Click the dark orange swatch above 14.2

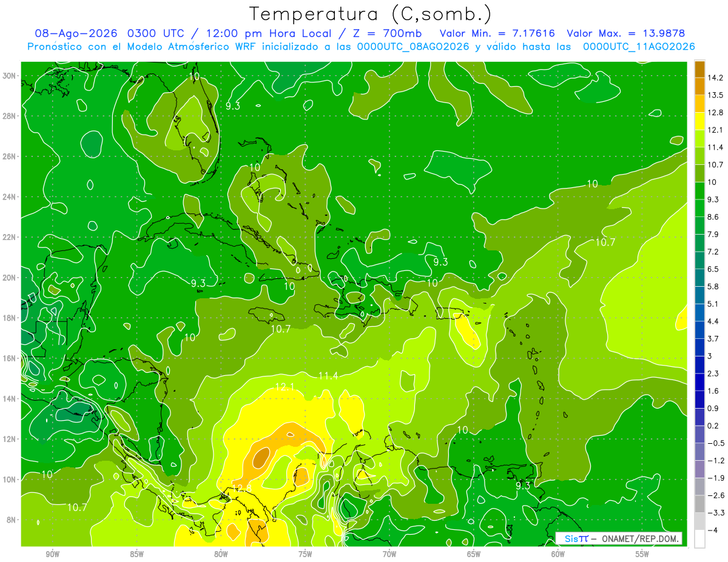pos(699,69)
